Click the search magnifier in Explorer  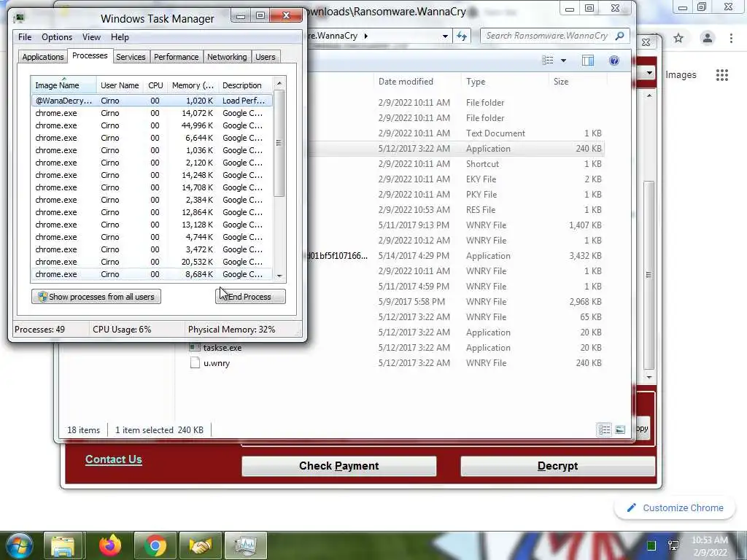coord(619,36)
